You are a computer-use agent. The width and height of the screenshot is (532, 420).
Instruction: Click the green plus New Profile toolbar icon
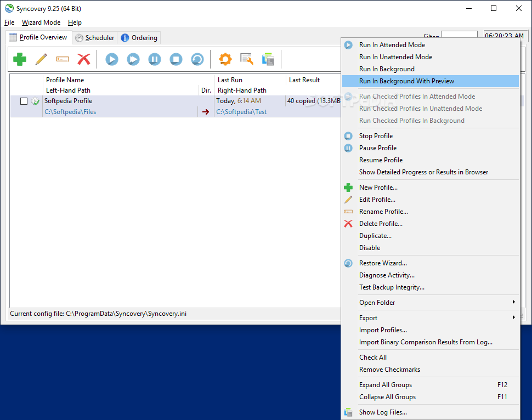[x=20, y=59]
